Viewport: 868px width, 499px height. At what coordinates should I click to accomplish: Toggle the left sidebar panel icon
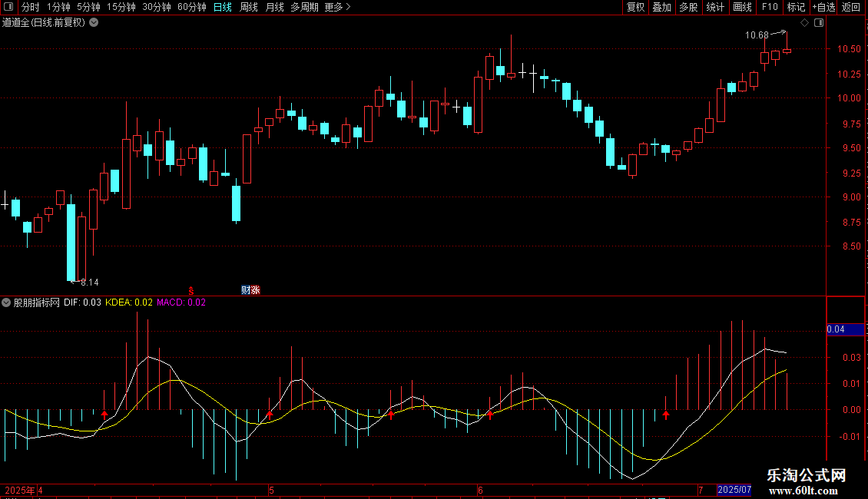[x=8, y=7]
